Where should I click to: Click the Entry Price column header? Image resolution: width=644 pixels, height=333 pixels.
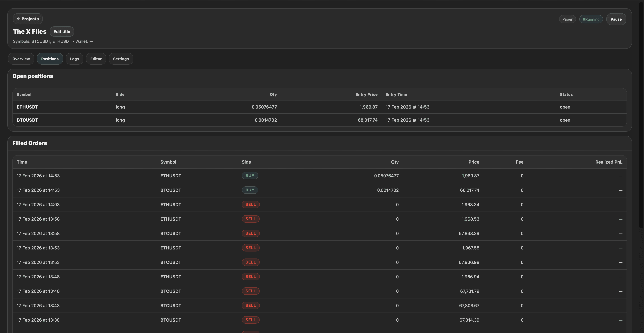tap(366, 94)
